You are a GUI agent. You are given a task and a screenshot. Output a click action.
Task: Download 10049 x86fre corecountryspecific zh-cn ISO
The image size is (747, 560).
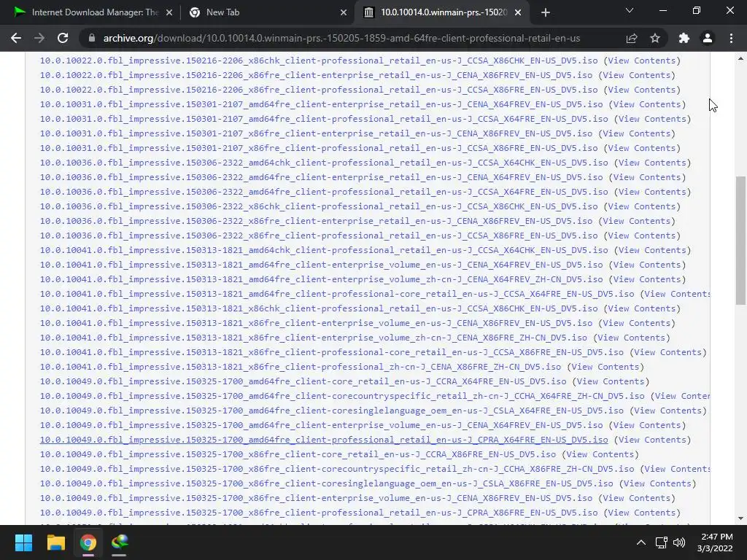point(337,469)
